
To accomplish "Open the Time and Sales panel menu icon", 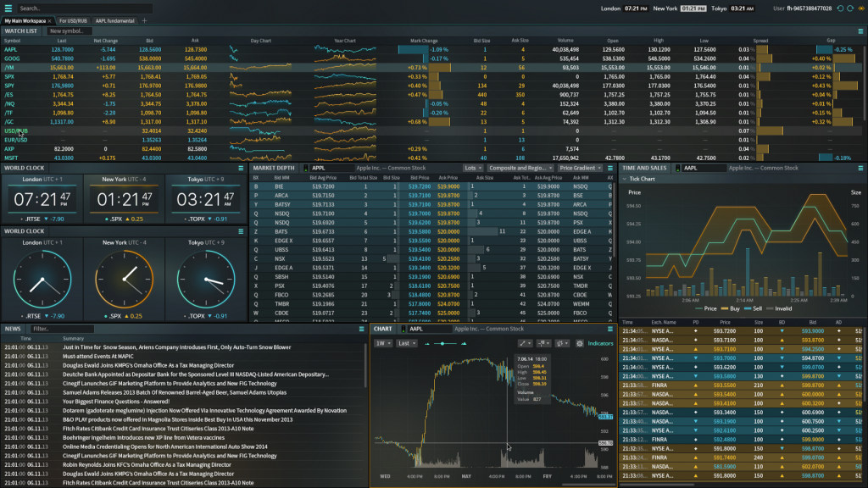I will [860, 168].
